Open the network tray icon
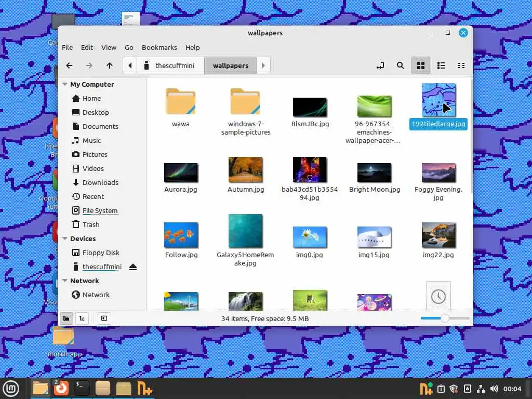 pos(481,389)
